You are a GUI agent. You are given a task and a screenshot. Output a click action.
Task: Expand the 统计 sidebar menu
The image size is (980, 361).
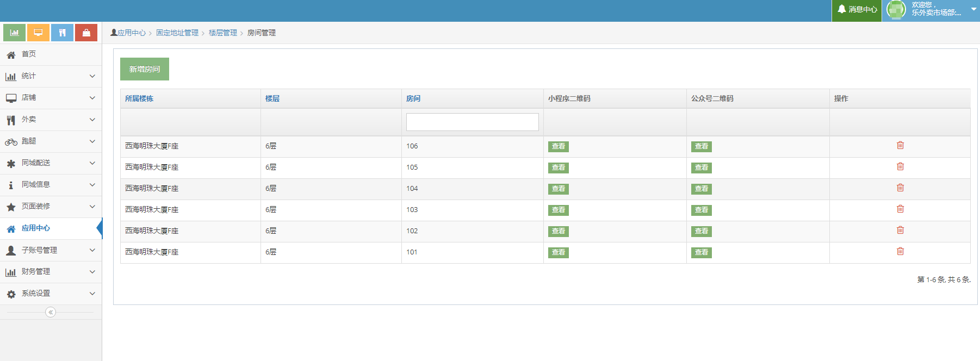pos(51,76)
